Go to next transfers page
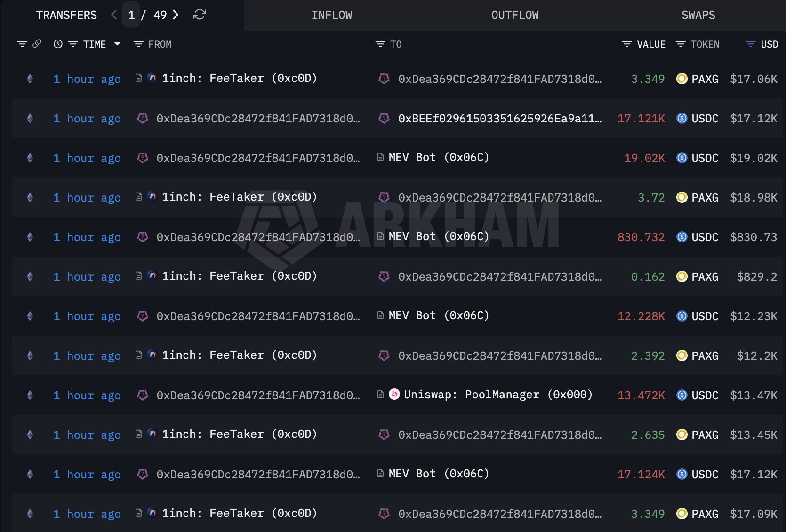 coord(176,15)
